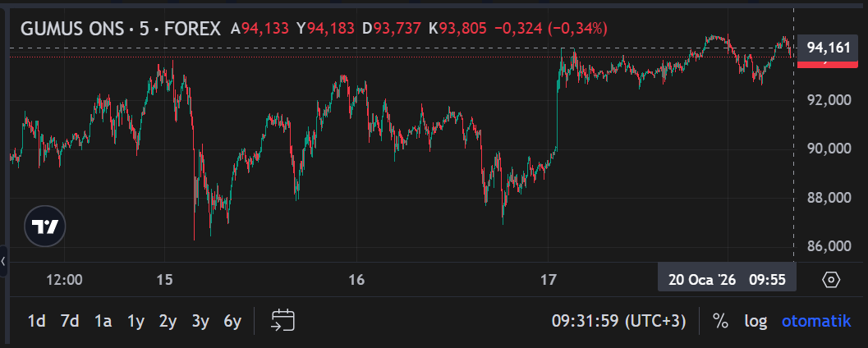Switch chart to 2y range
The image size is (868, 348).
tap(168, 321)
